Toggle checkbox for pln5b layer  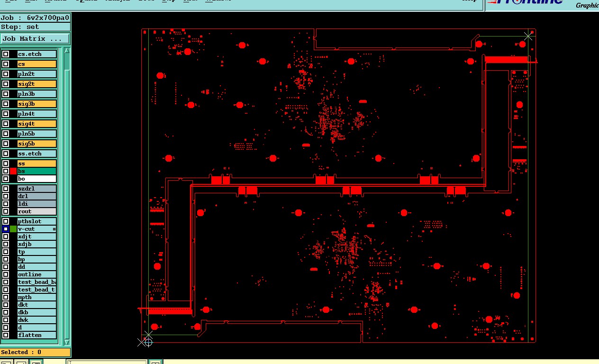click(x=6, y=134)
